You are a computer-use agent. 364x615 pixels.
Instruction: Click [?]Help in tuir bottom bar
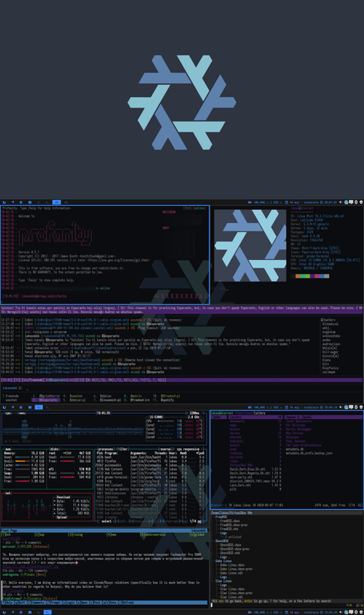coord(7,603)
